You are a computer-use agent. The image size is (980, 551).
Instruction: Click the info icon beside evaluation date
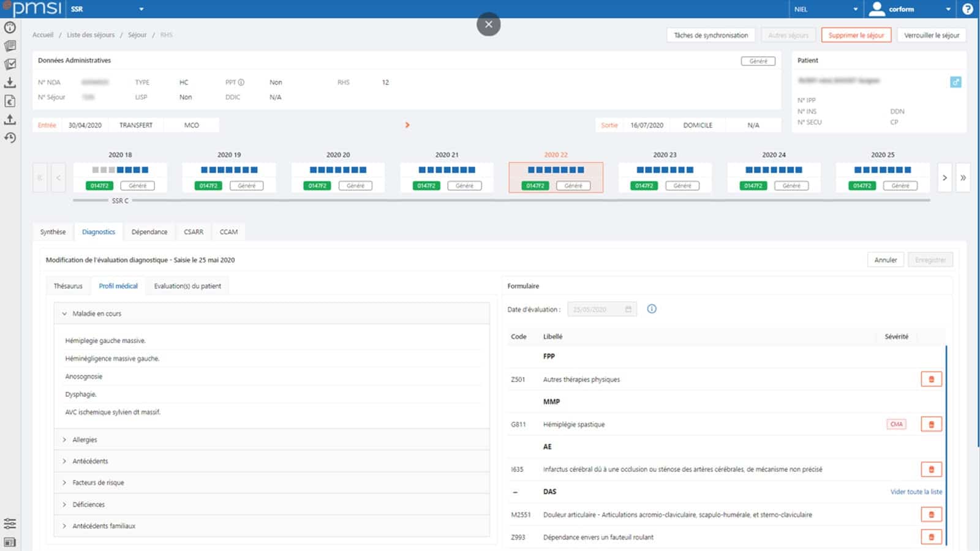click(652, 309)
